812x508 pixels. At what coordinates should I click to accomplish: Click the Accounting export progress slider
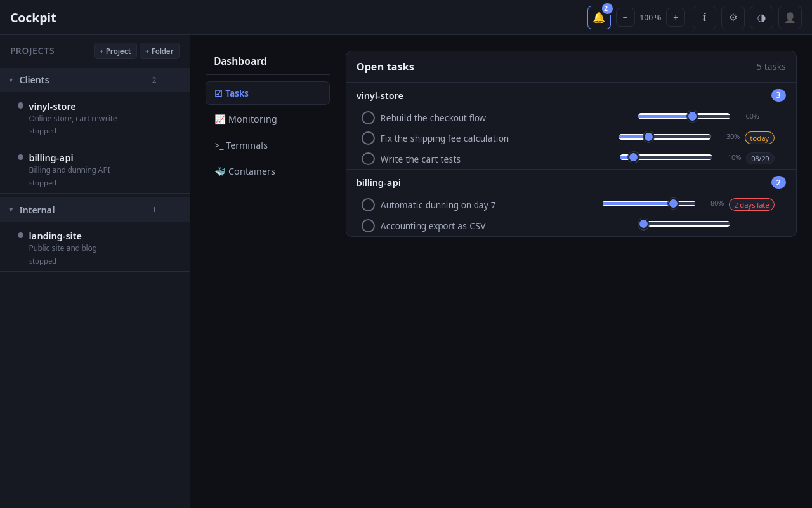[684, 224]
